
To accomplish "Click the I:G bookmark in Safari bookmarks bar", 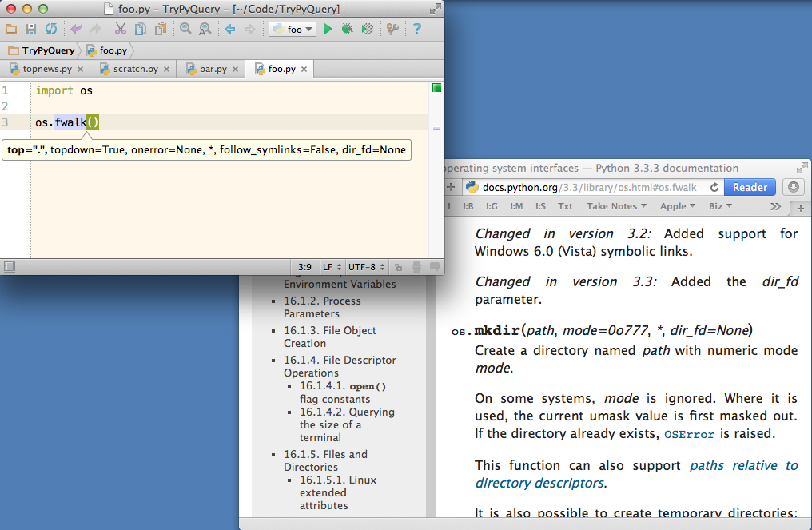I will click(x=492, y=206).
